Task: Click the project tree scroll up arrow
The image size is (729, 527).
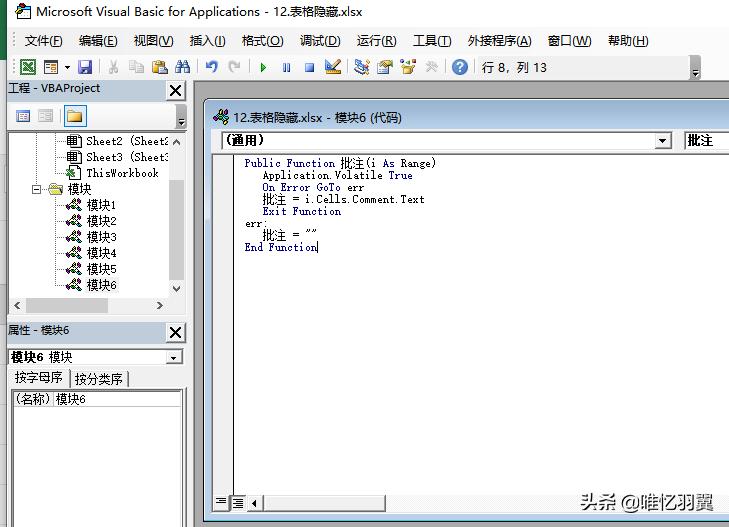Action: 177,142
